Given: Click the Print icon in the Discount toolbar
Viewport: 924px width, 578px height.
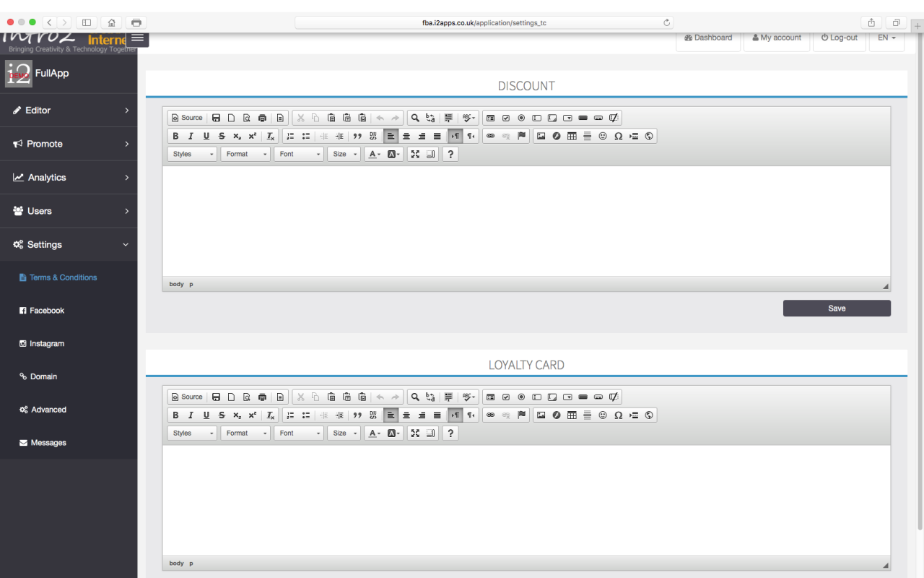Looking at the screenshot, I should tap(262, 118).
